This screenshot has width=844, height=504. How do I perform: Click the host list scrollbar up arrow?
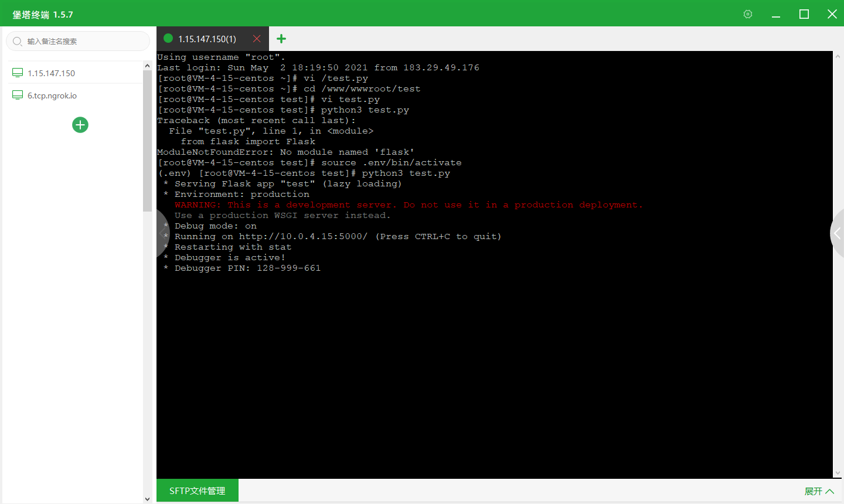click(x=147, y=66)
